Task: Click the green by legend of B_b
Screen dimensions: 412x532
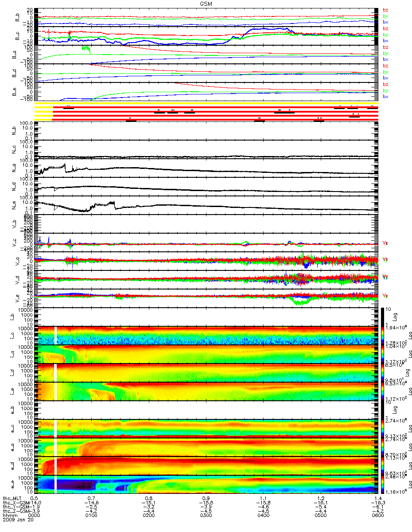Action: (385, 16)
